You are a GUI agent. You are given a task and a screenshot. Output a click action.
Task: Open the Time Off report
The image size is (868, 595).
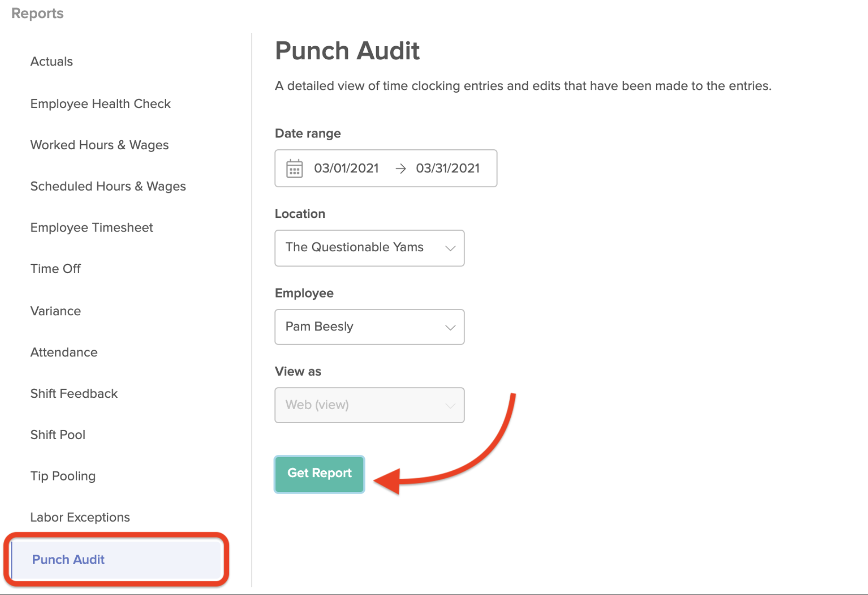pos(56,269)
